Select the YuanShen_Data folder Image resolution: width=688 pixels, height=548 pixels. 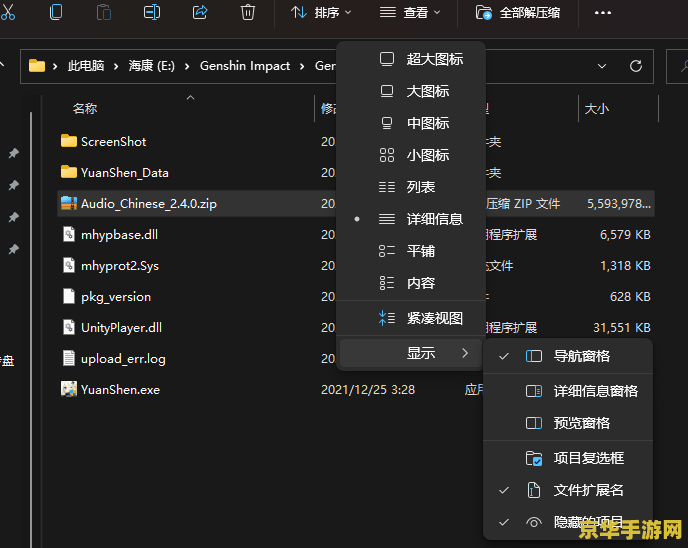click(x=125, y=173)
